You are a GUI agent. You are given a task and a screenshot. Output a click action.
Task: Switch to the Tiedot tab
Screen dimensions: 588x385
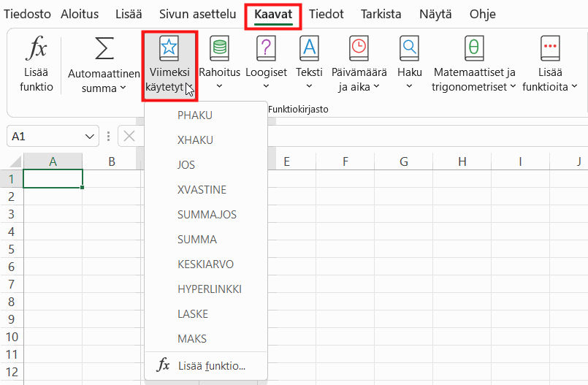tap(327, 14)
